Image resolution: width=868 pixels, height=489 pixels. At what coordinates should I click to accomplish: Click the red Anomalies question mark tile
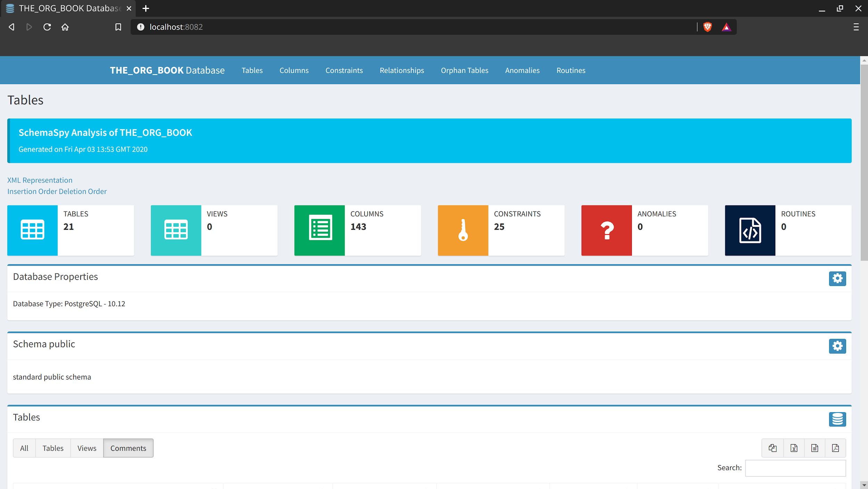coord(606,230)
